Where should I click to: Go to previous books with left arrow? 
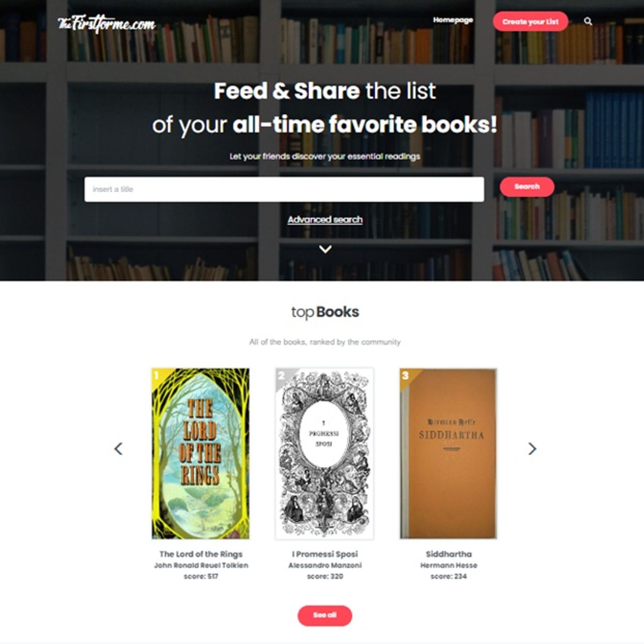[x=118, y=448]
